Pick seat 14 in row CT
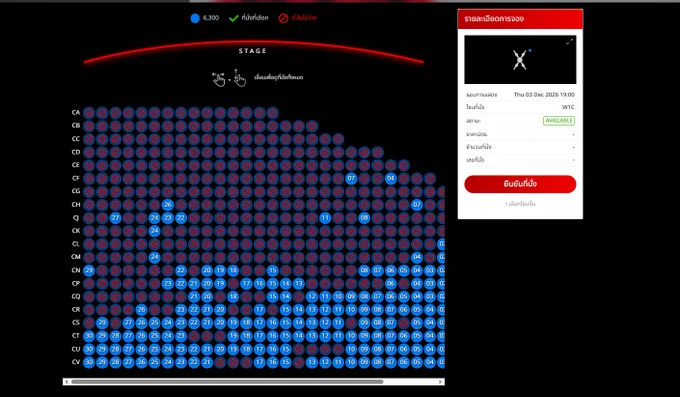 (299, 336)
